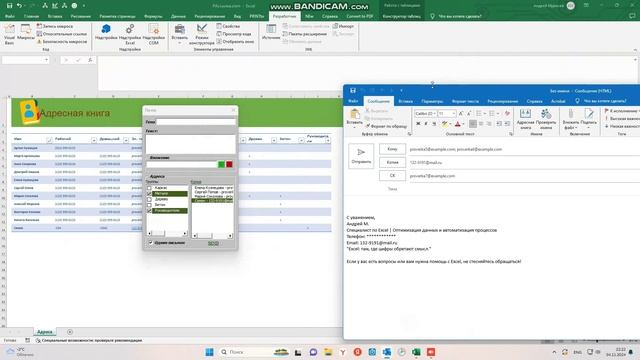The width and height of the screenshot is (640, 360).
Task: Open the Домашний column filter dropdown
Action: tap(126, 140)
